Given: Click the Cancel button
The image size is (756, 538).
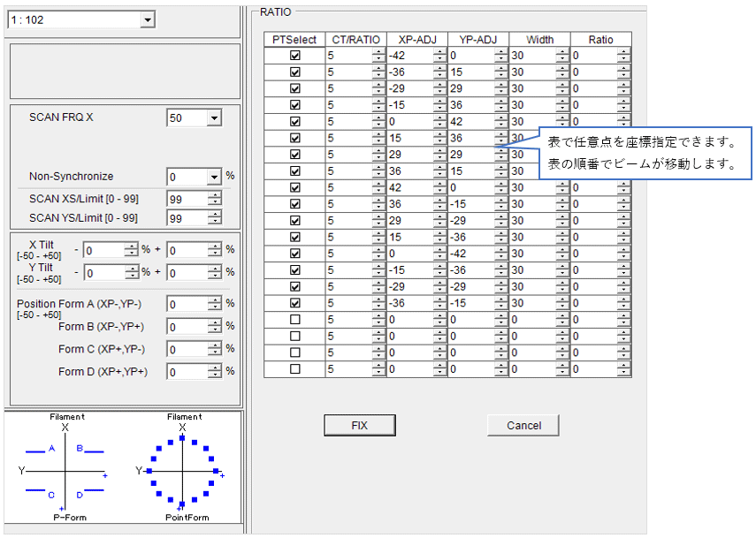Looking at the screenshot, I should 523,426.
